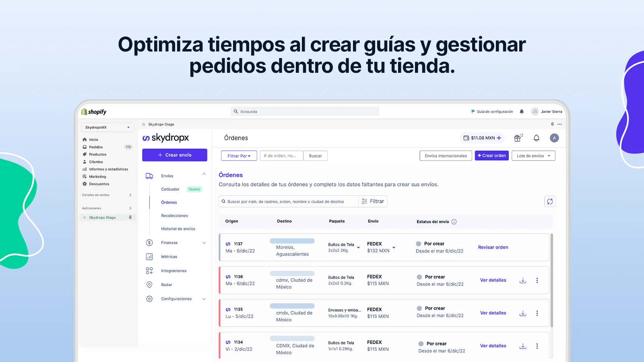Click the Crear orden button
This screenshot has width=644, height=362.
[491, 156]
